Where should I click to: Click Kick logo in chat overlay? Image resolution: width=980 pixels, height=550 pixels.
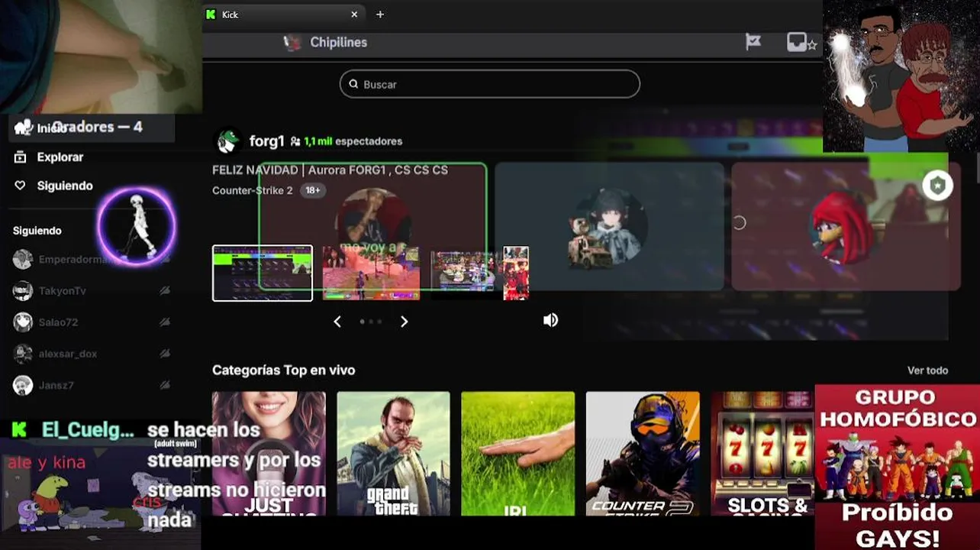19,429
